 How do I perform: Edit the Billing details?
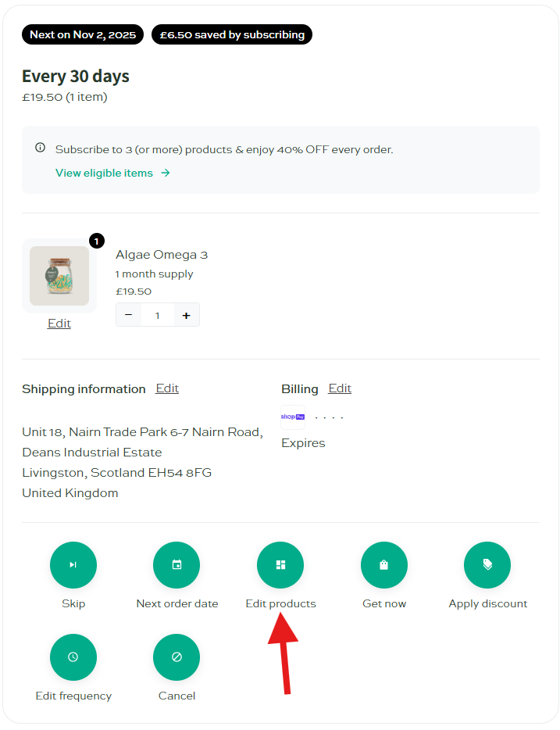click(x=340, y=388)
